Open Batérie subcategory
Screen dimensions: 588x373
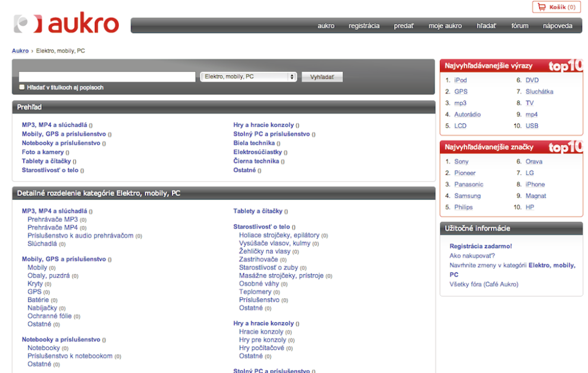[38, 300]
